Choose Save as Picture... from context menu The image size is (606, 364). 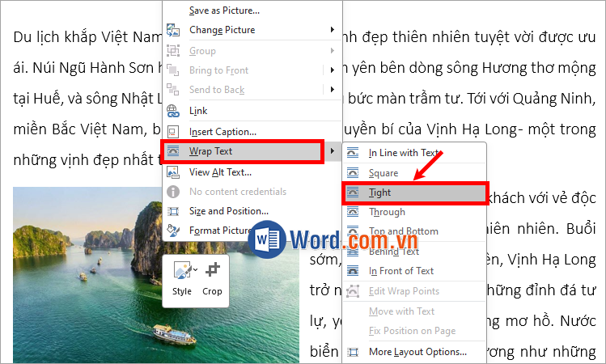(x=224, y=11)
